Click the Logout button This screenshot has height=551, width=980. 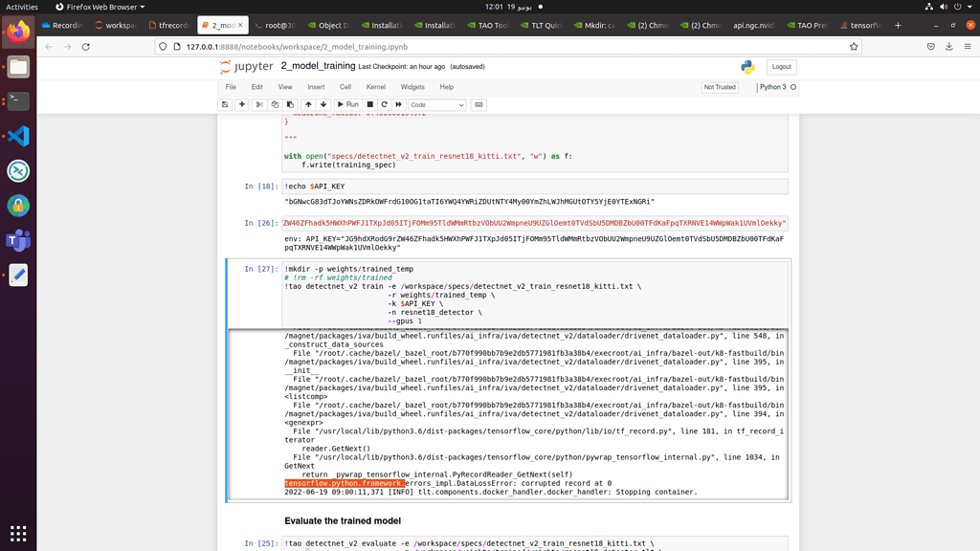(x=781, y=67)
